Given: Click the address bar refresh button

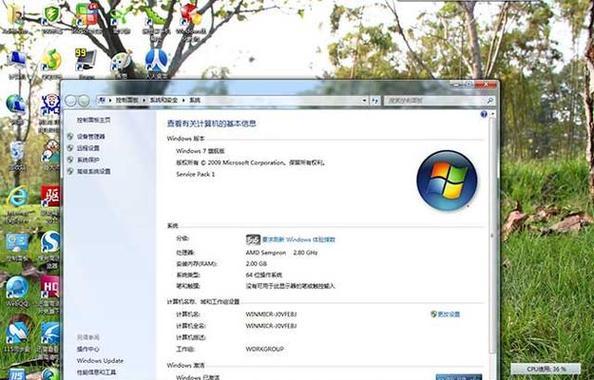Looking at the screenshot, I should pyautogui.click(x=375, y=101).
